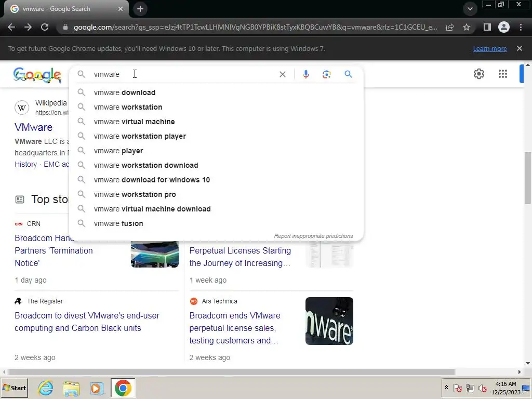The image size is (532, 399).
Task: Open Perpetual Licenses story link
Action: [x=240, y=257]
